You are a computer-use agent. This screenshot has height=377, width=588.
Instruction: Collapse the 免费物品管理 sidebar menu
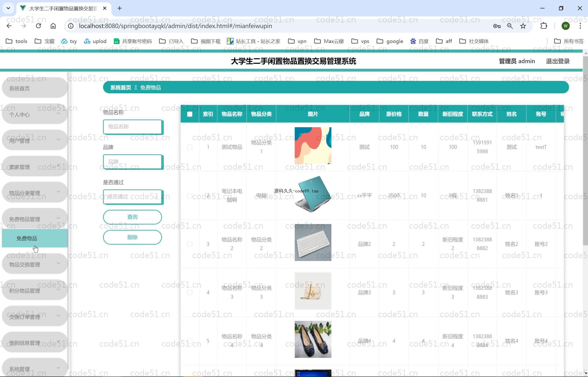click(35, 219)
